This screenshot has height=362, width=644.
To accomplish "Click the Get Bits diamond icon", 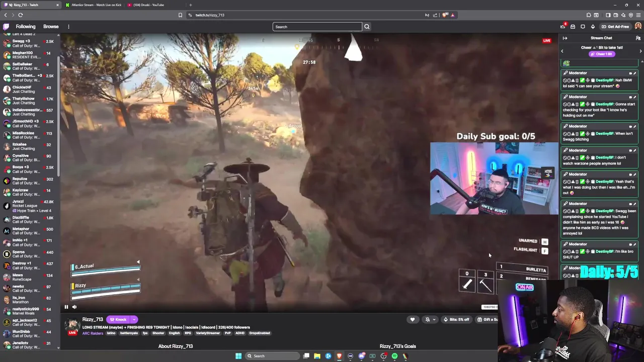I will click(x=593, y=27).
